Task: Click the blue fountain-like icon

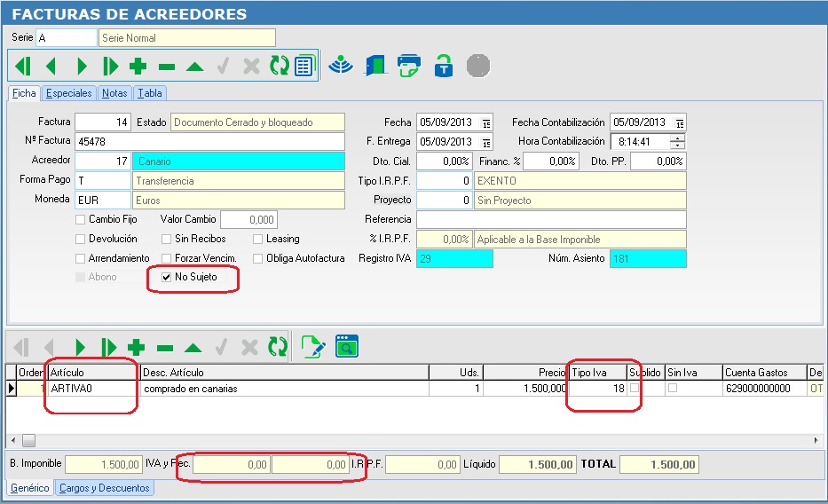Action: 341,66
